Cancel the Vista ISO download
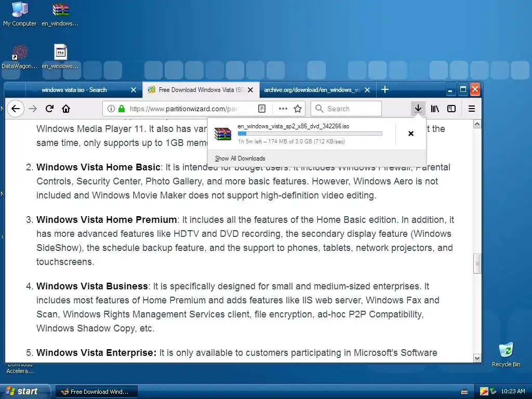 (411, 134)
